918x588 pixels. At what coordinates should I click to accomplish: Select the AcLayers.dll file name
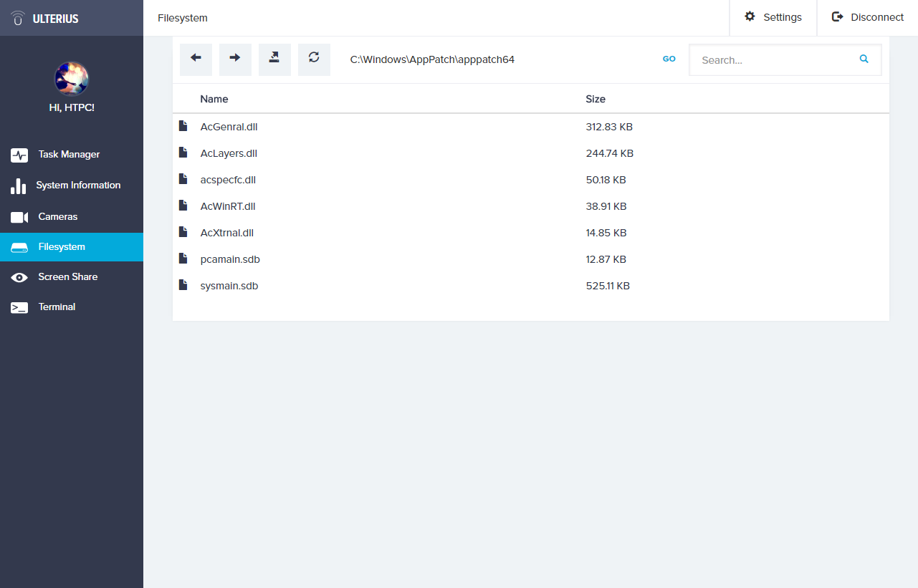click(x=229, y=153)
